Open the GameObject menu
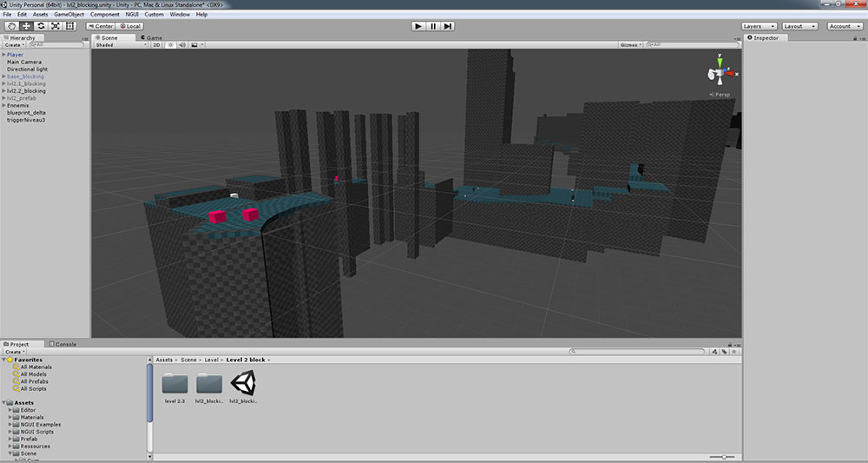The height and width of the screenshot is (463, 868). [69, 15]
